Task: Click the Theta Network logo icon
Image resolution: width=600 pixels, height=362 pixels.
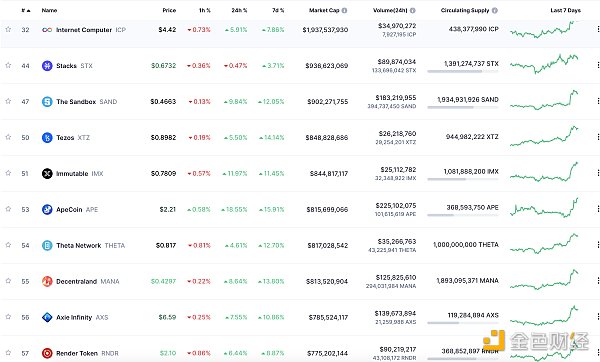Action: tap(47, 245)
